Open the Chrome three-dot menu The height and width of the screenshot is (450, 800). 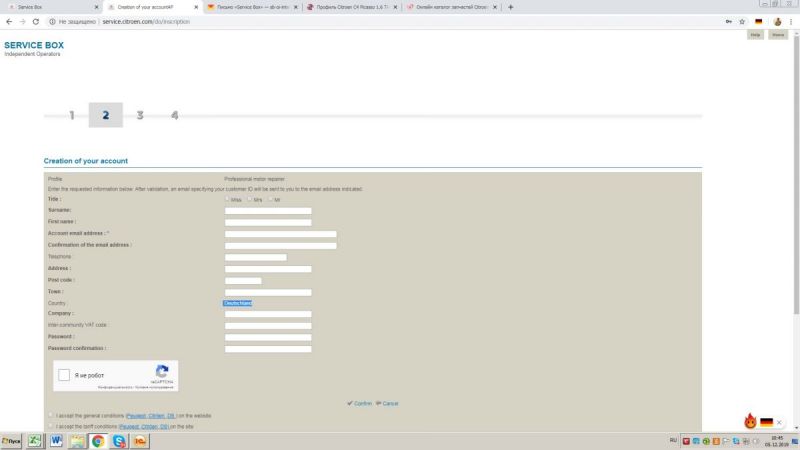tap(791, 21)
